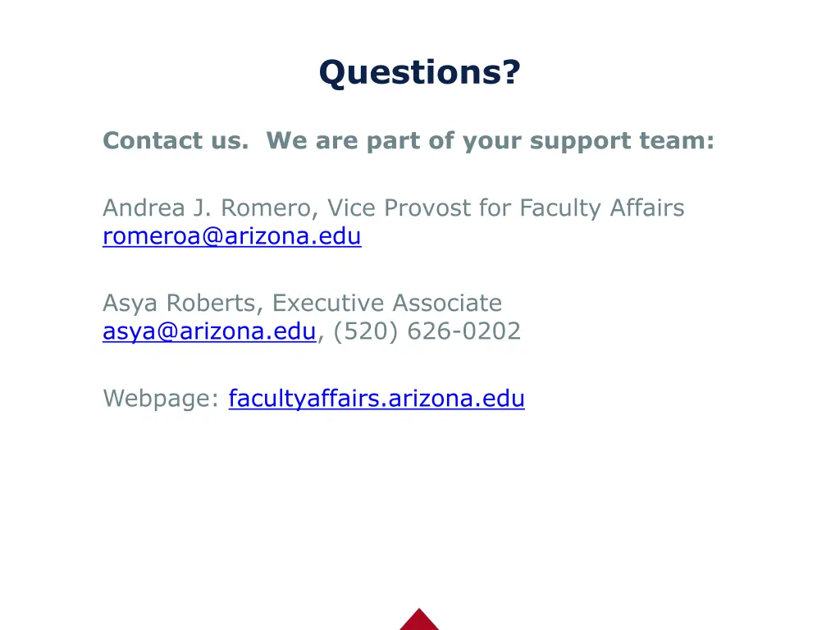Click the 'Executive Associate' job title
Viewport: 840px width, 630px height.
pyautogui.click(x=387, y=304)
